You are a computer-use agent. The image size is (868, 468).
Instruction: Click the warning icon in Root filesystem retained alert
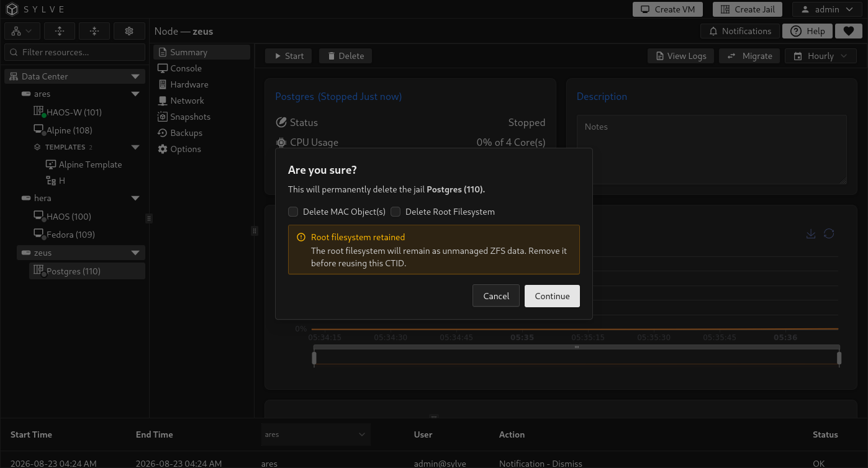click(x=301, y=237)
